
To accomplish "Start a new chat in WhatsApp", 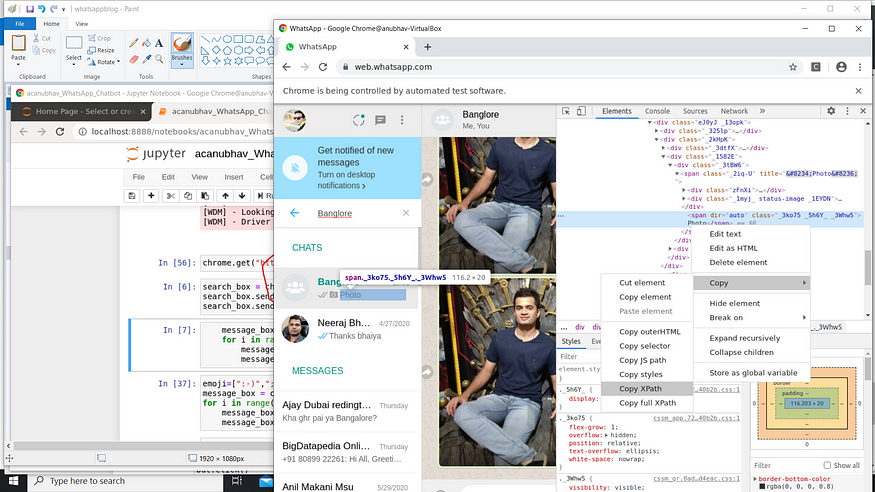I will 381,120.
